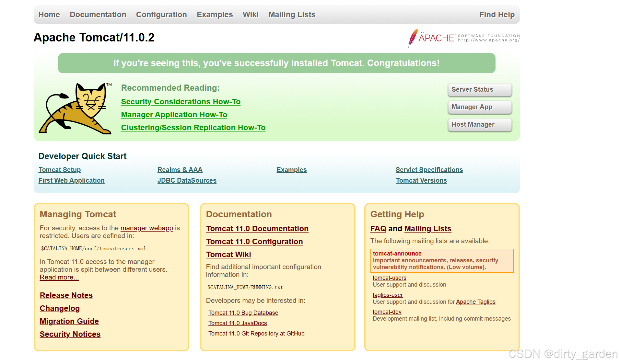Click the Managing Tomcat heading

pos(78,214)
